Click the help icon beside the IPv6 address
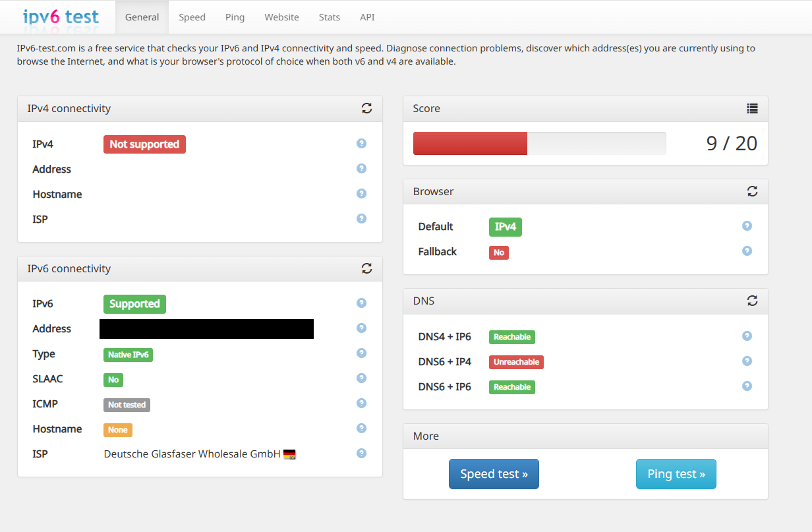 tap(361, 328)
